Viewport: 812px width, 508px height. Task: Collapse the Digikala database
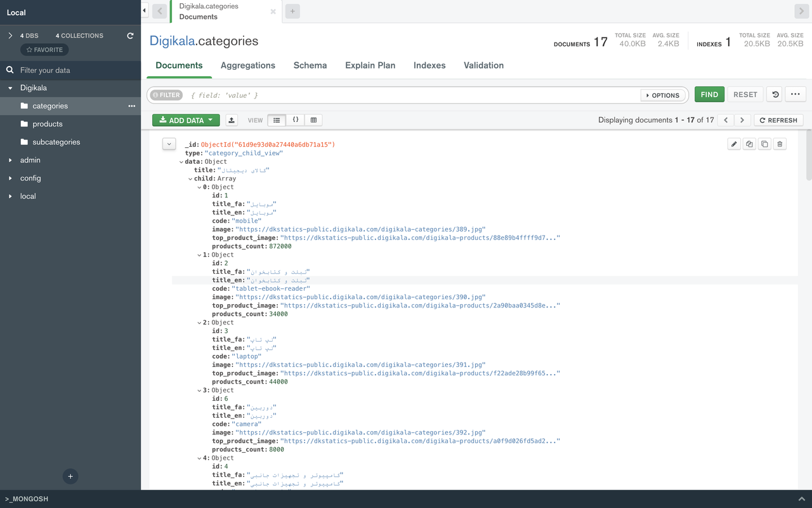tap(10, 88)
